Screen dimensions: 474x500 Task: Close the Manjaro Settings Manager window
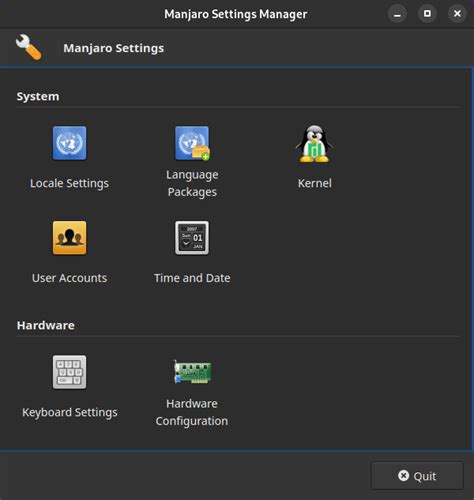457,14
